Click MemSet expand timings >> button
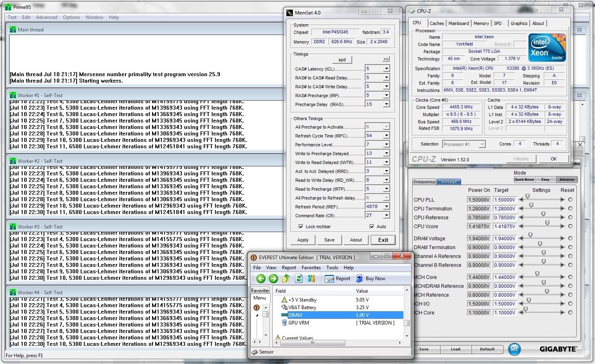The height and width of the screenshot is (364, 595). [386, 59]
